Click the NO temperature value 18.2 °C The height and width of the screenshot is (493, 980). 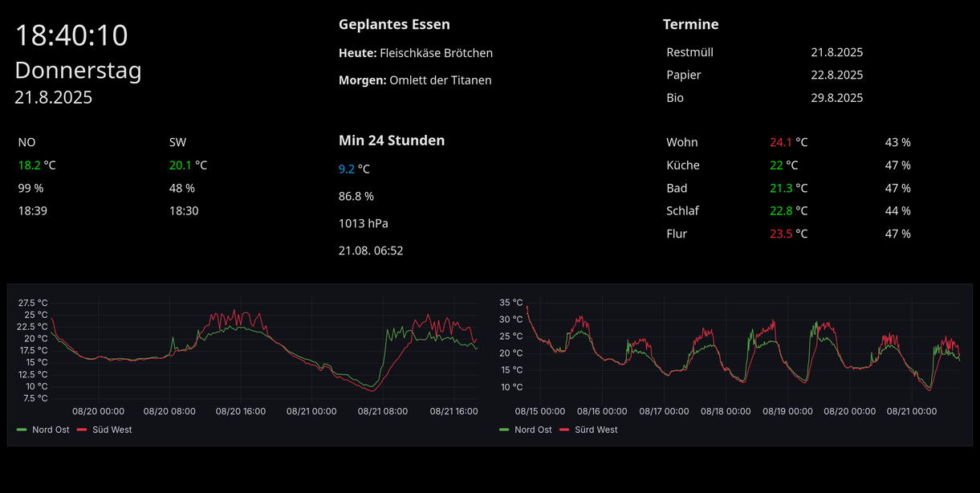click(x=37, y=165)
